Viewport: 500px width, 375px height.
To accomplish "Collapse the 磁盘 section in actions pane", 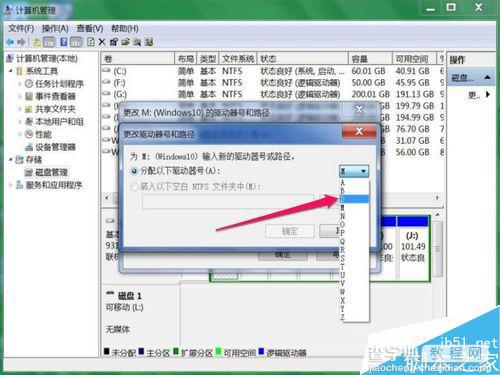I will tap(487, 77).
